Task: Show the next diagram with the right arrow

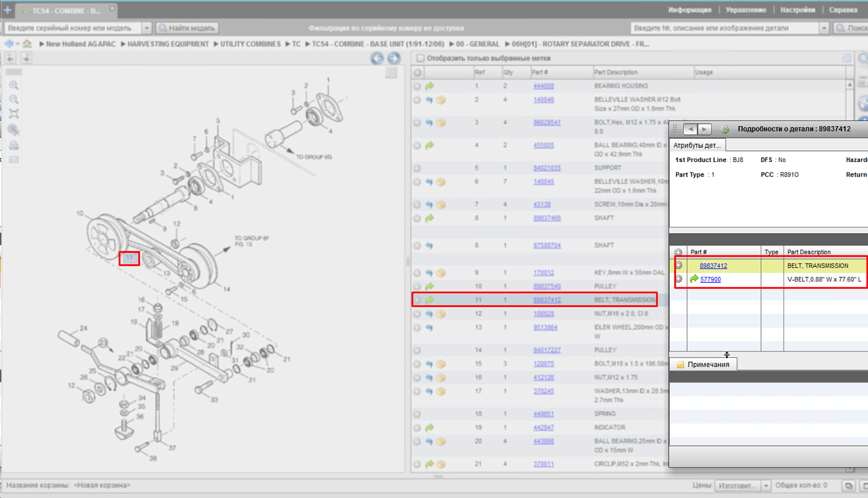Action: (394, 58)
